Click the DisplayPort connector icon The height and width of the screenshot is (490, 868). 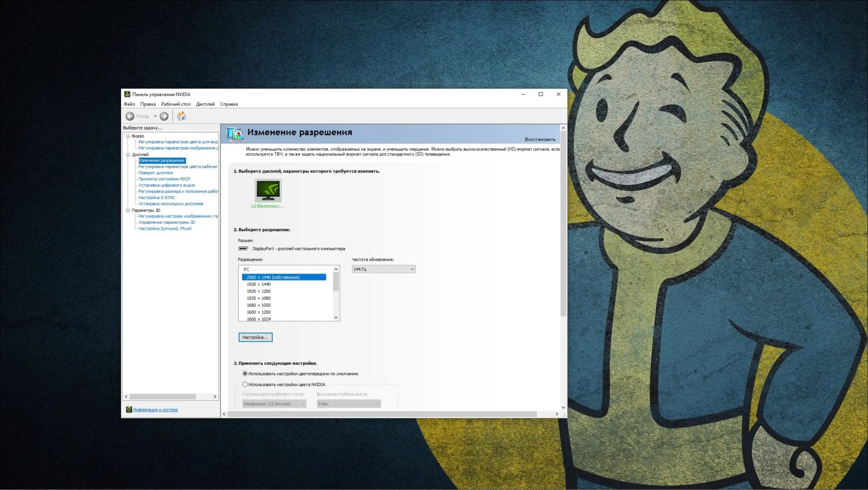243,249
